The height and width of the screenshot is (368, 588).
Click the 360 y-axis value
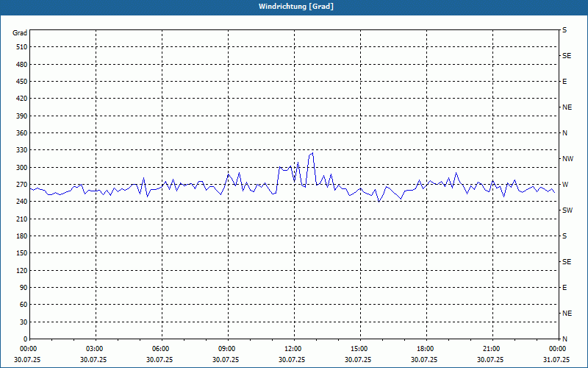click(x=22, y=133)
